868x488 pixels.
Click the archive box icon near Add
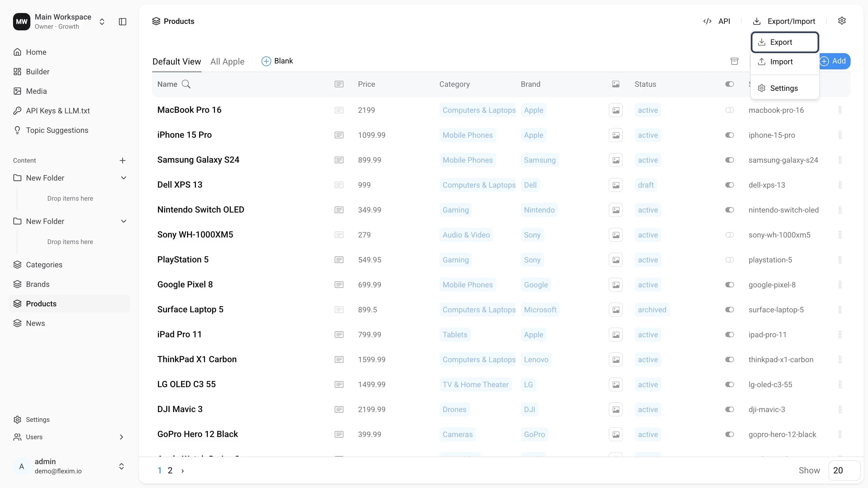point(735,61)
